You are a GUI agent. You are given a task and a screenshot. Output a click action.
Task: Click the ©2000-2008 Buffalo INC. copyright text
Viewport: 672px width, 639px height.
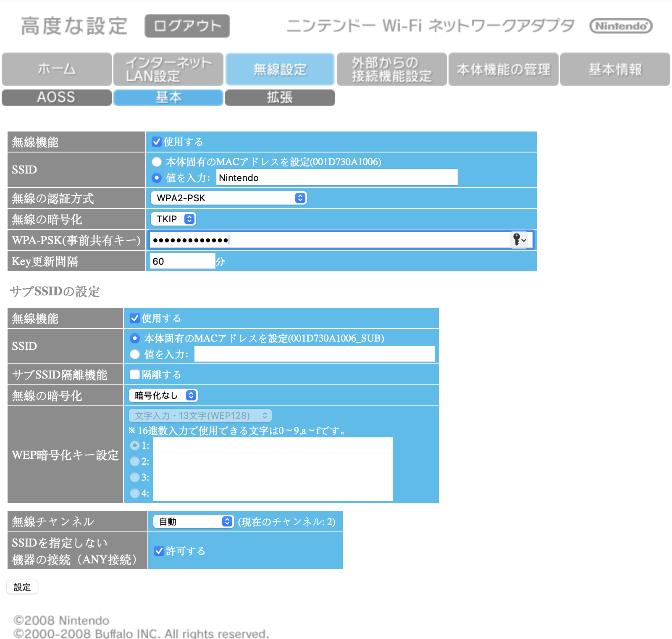141,633
